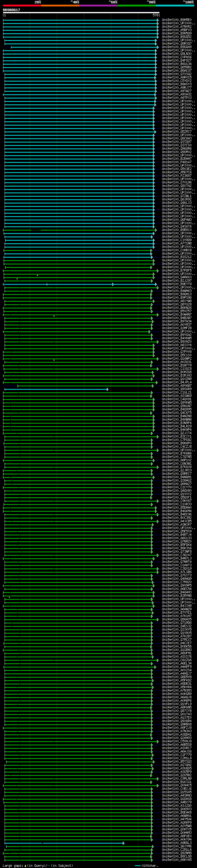Screen dimensions: 197x868
Task: Select label UniRef100_Q4KLX3
Action: pos(176,203)
